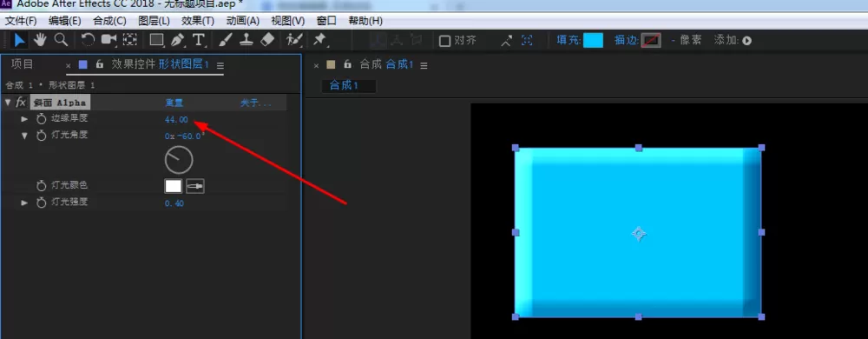Screen dimensions: 868x339
Task: Click the 填充 fill options label
Action: click(x=569, y=41)
